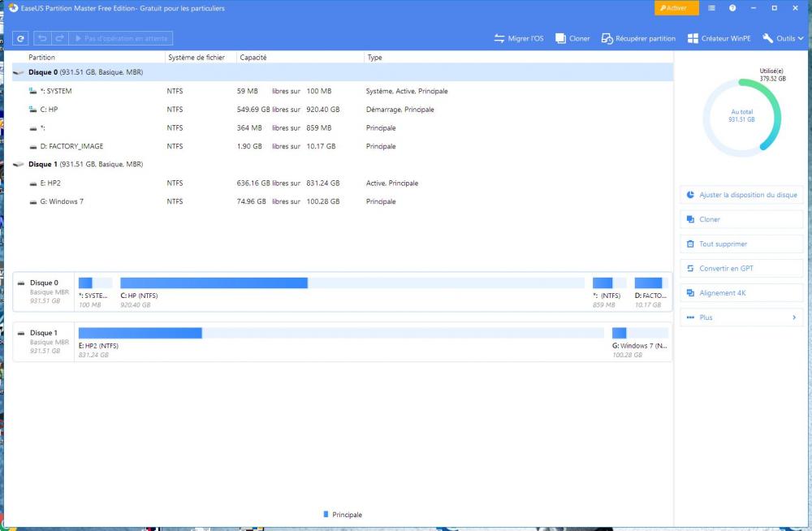Expand the Plus options chevron
This screenshot has width=812, height=531.
(x=794, y=317)
